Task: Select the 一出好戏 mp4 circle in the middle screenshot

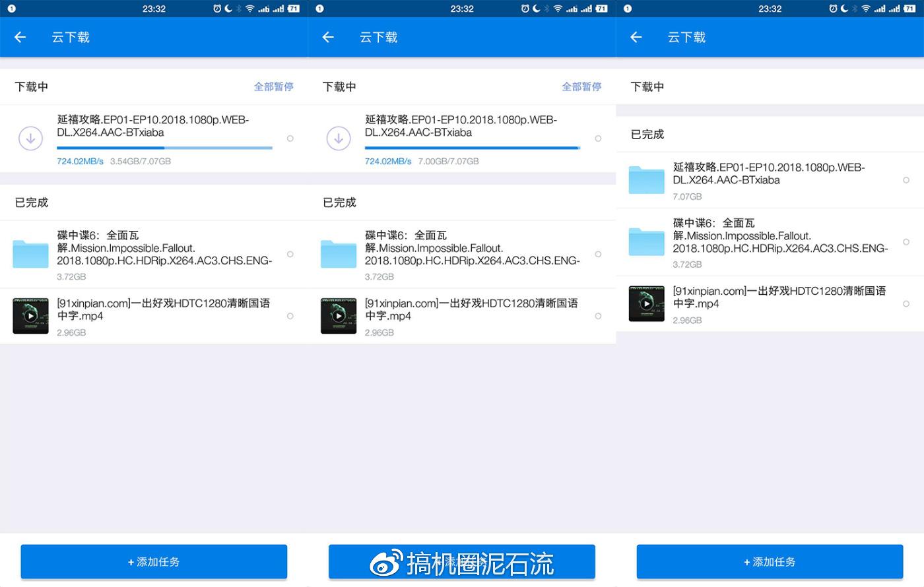Action: 598,316
